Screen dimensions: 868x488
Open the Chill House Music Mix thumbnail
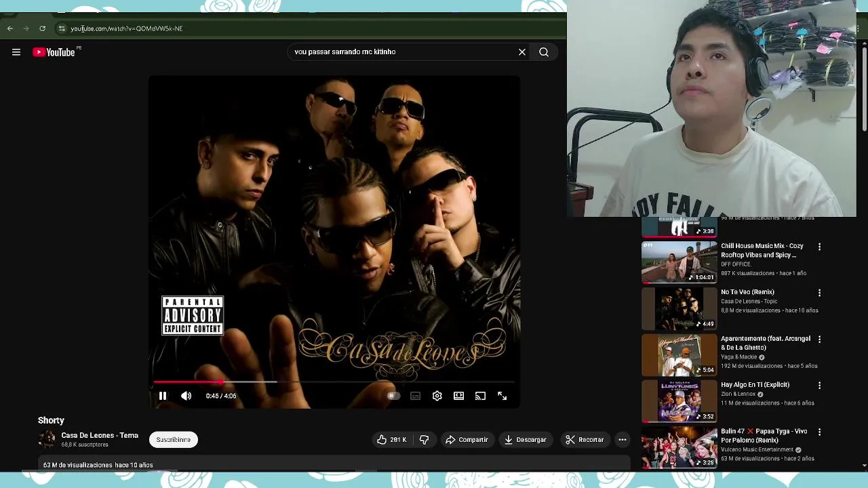(x=679, y=262)
